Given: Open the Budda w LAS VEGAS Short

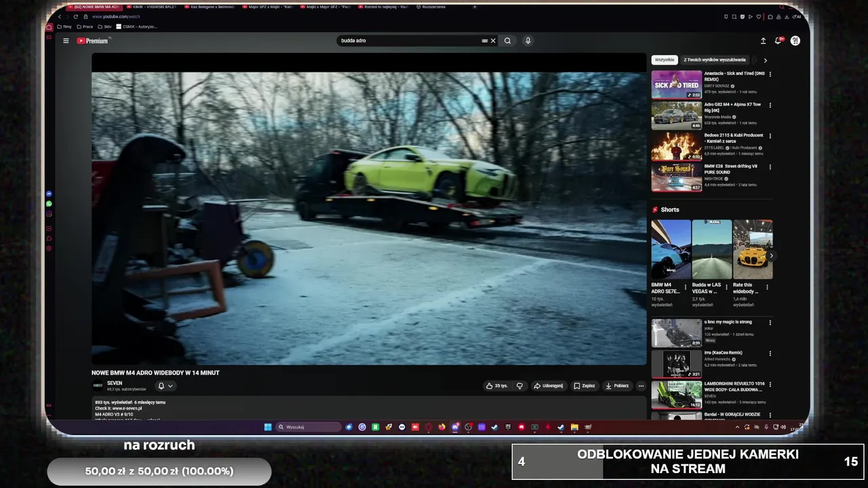Looking at the screenshot, I should [x=712, y=249].
